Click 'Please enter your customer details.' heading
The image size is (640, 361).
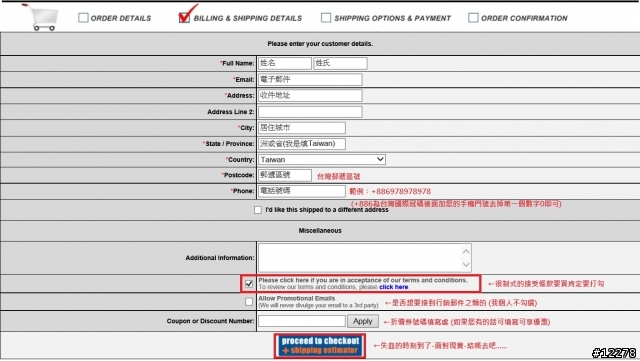(320, 44)
